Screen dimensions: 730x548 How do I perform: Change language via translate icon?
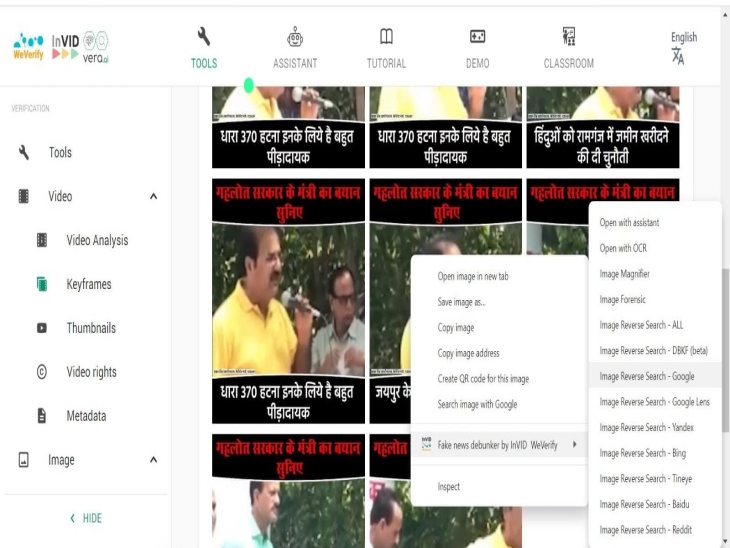click(x=678, y=57)
